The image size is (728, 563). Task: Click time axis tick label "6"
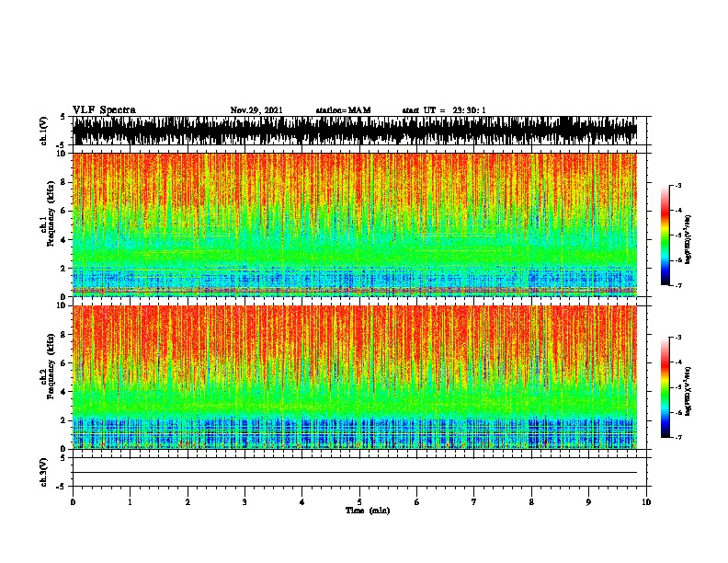click(417, 502)
